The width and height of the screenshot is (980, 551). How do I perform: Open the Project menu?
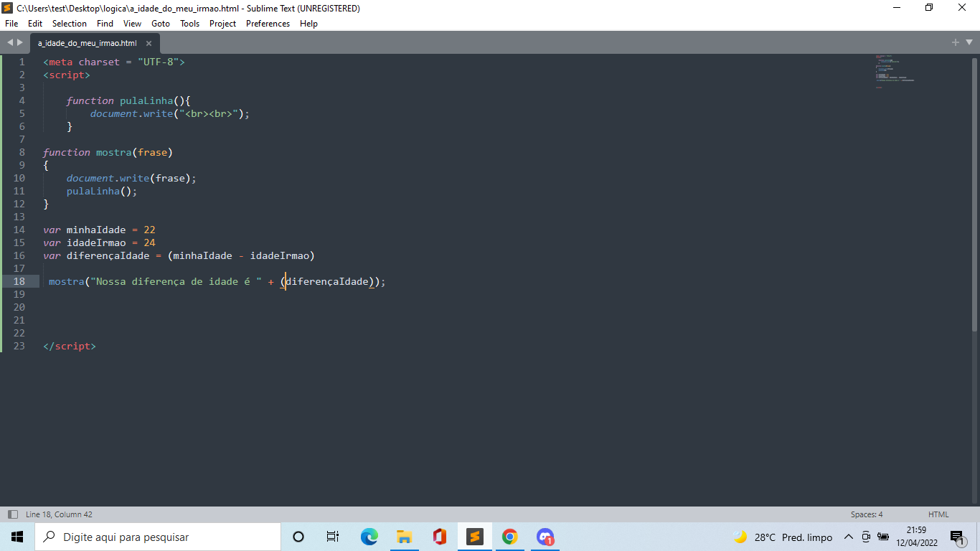[223, 24]
